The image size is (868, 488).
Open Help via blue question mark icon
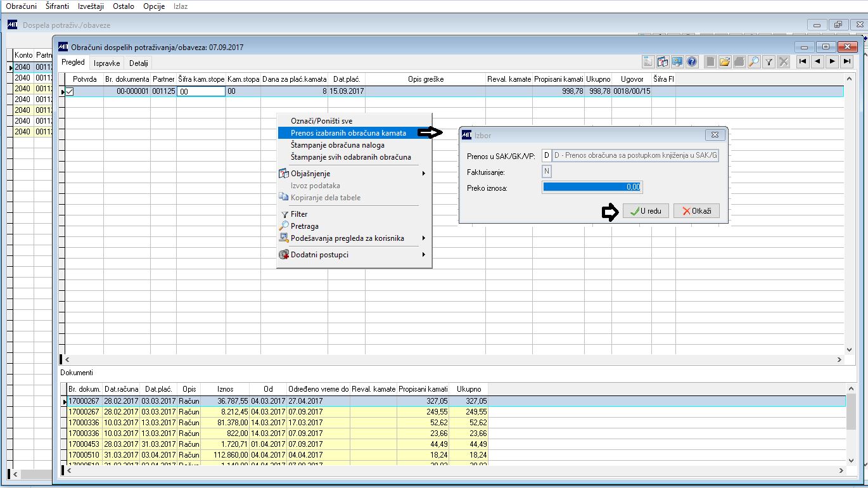point(692,61)
